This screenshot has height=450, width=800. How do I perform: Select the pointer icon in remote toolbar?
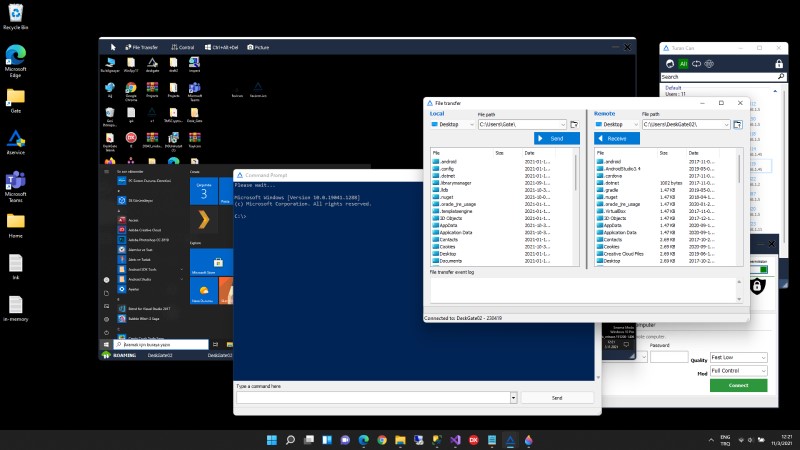coord(113,47)
